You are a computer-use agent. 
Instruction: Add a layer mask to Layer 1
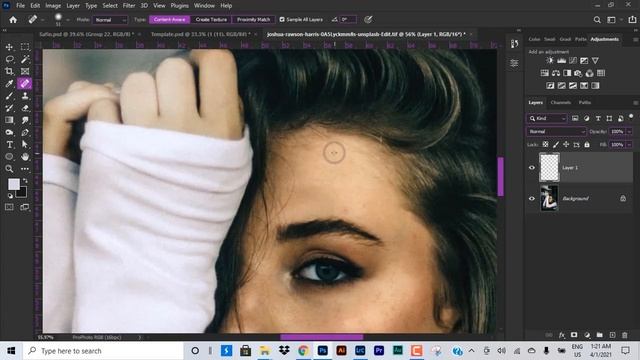click(x=574, y=335)
